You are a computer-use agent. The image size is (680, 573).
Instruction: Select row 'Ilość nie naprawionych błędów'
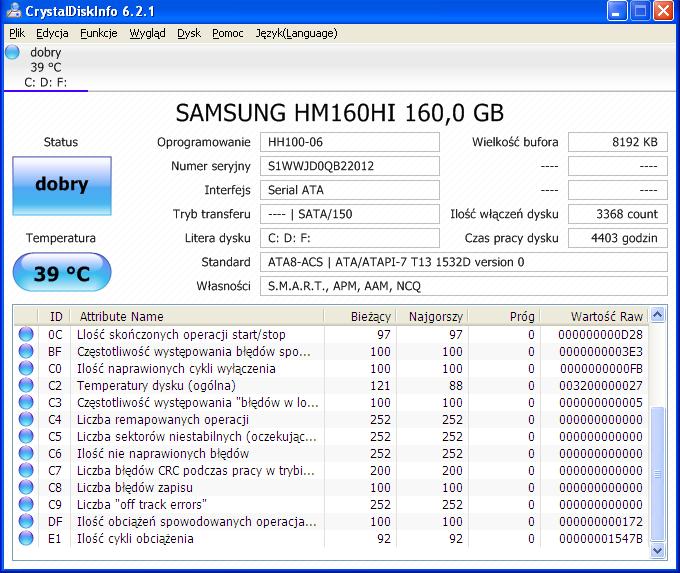pos(331,453)
